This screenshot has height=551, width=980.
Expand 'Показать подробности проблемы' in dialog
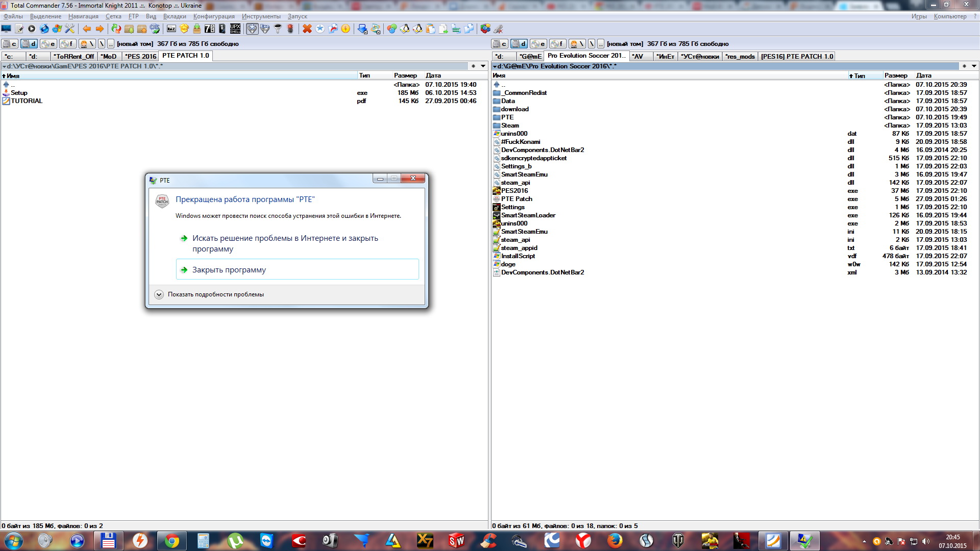tap(209, 294)
